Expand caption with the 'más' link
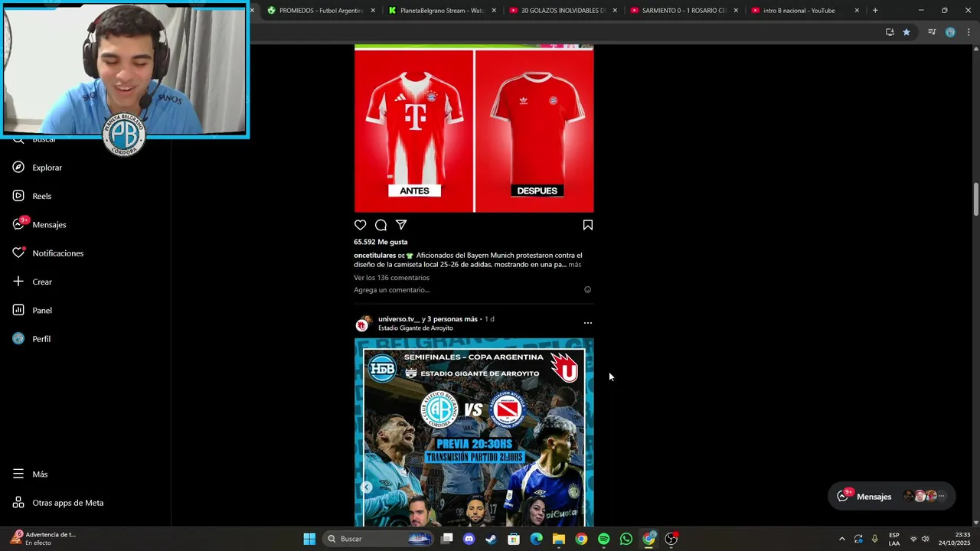The height and width of the screenshot is (551, 980). pos(575,265)
